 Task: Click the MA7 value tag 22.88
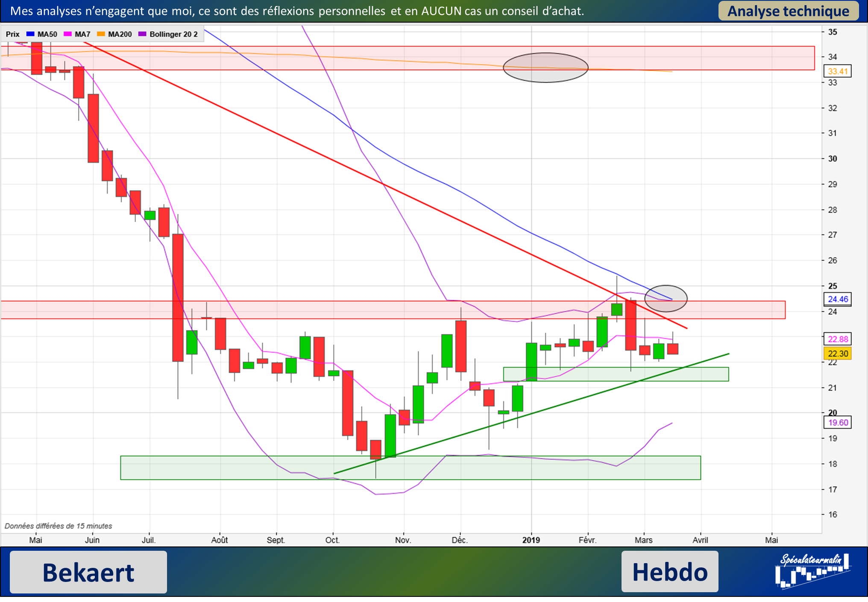(838, 339)
